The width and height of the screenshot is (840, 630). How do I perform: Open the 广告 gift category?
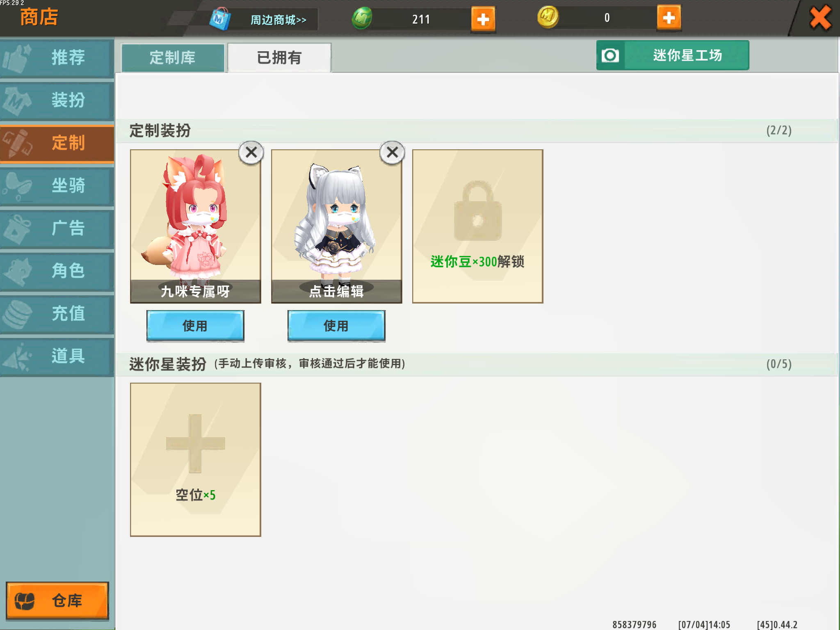(57, 228)
